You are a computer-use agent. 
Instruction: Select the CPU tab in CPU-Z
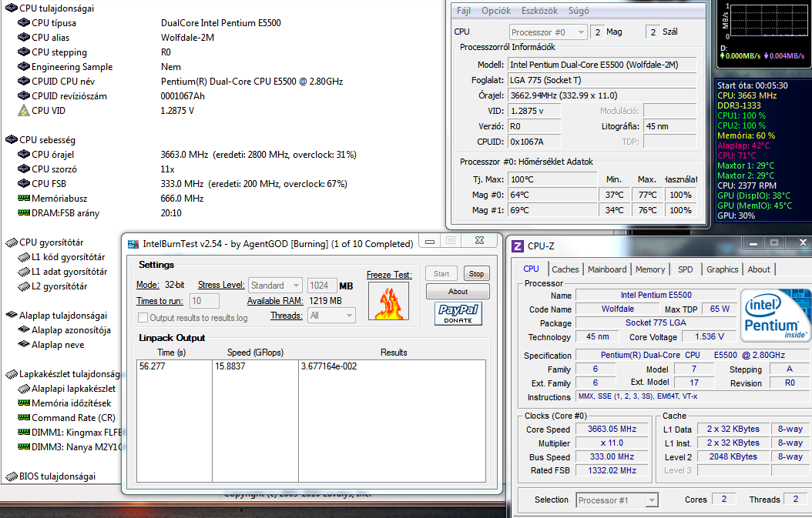tap(531, 269)
